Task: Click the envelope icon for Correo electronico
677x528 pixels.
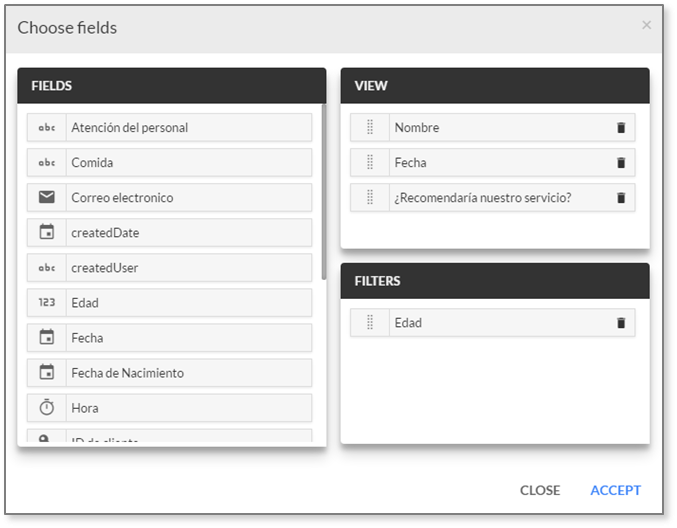Action: coord(47,197)
